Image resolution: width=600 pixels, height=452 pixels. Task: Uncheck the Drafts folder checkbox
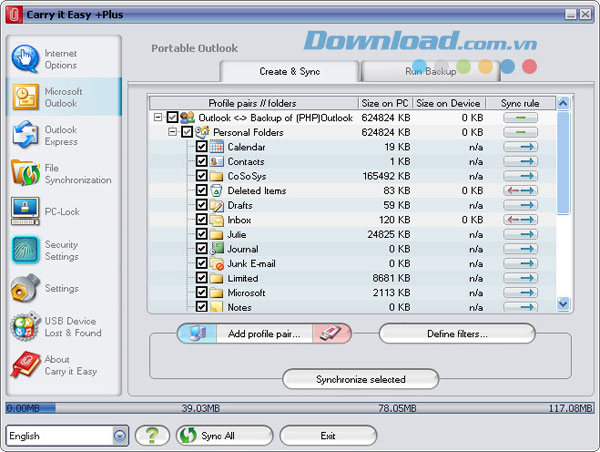coord(202,205)
